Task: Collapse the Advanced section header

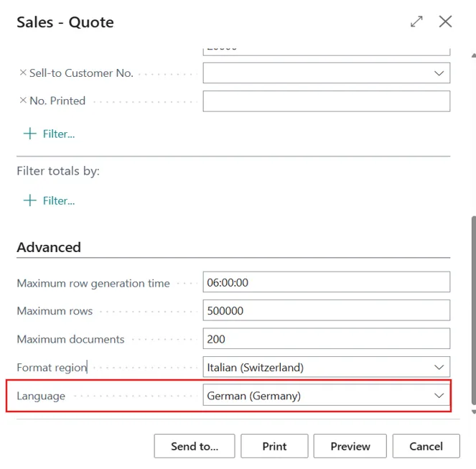Action: point(49,247)
